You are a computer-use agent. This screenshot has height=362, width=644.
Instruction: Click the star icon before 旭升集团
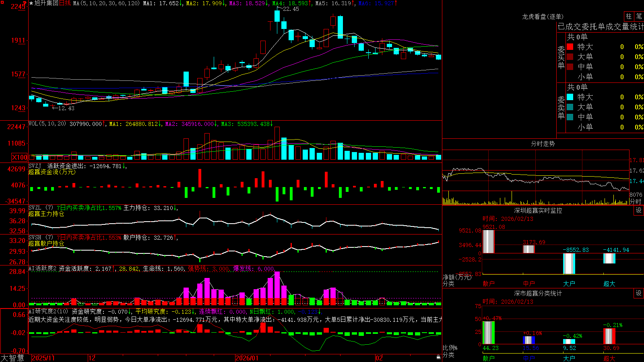pos(31,3)
